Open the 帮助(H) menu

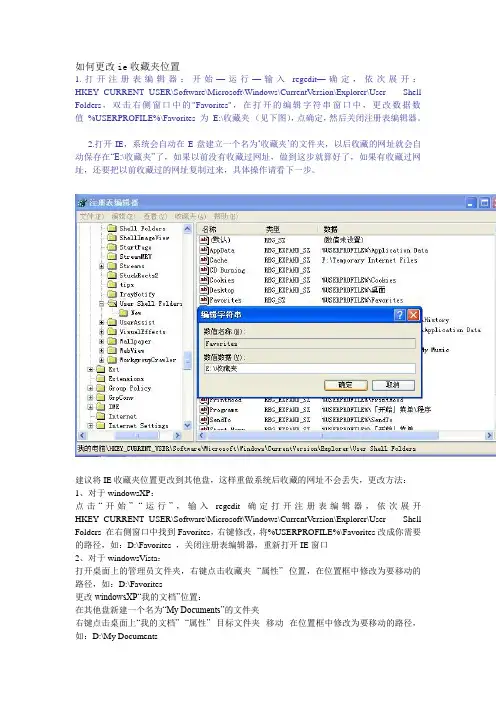[x=226, y=217]
